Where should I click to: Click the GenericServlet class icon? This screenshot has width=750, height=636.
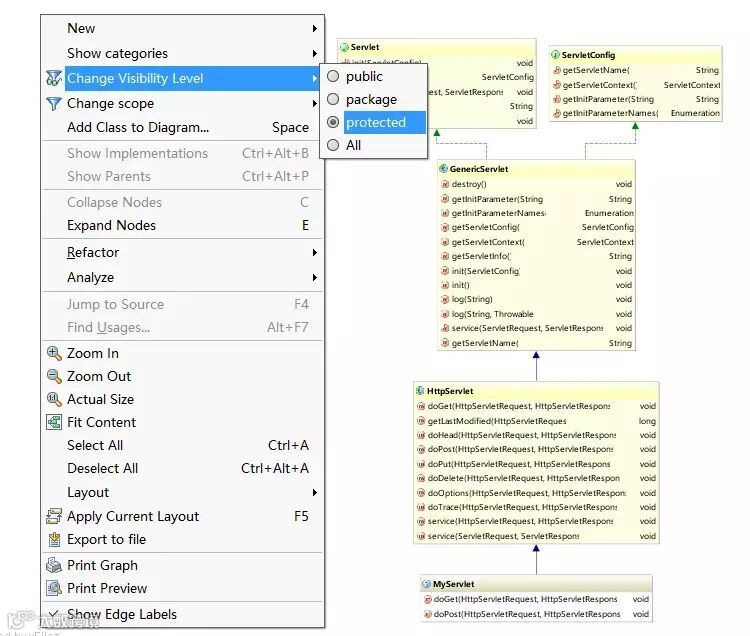pyautogui.click(x=443, y=169)
